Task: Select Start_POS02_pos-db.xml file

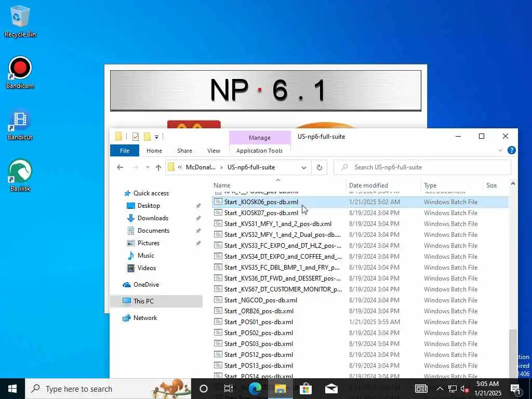Action: click(361, 332)
